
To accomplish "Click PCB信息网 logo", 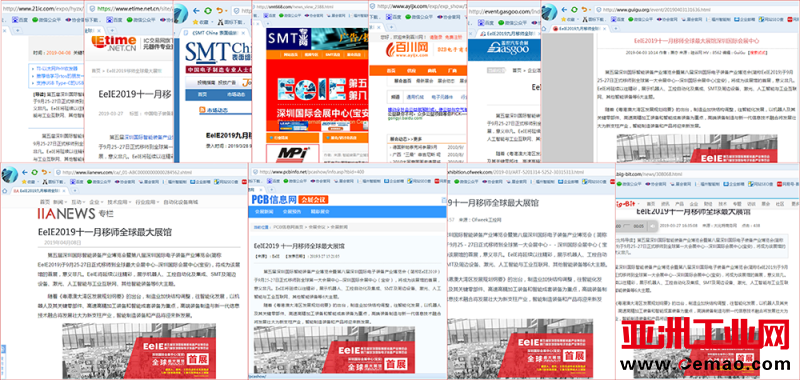I will (274, 199).
